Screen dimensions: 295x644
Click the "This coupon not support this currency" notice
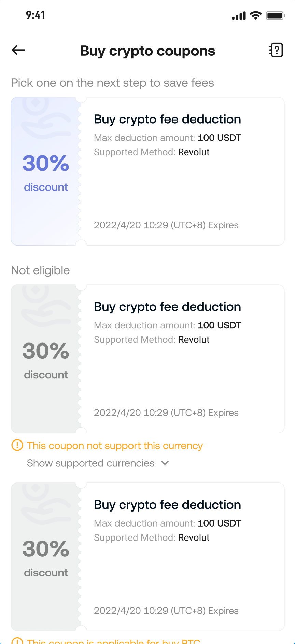tap(115, 446)
